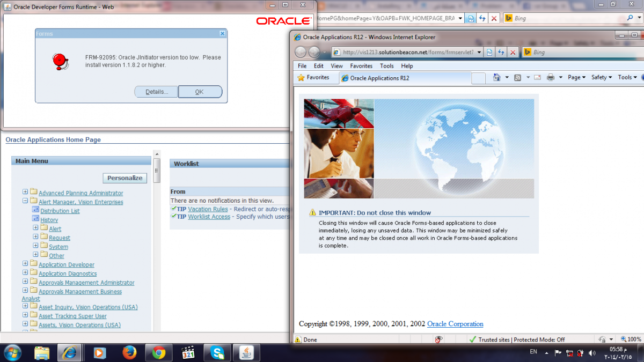Viewport: 644px width, 362px height.
Task: Collapse the Alert Manager, Vision Enterprises node
Action: click(25, 201)
